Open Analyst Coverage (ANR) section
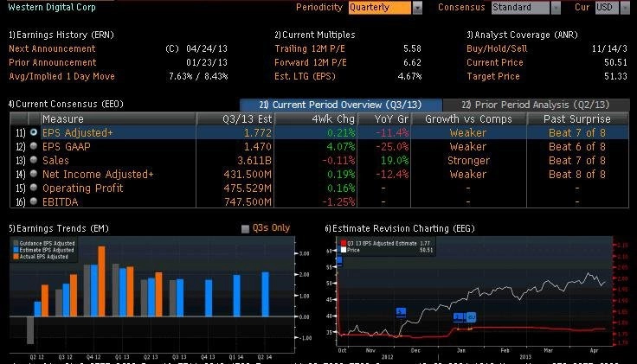The width and height of the screenshot is (637, 364). tap(522, 35)
